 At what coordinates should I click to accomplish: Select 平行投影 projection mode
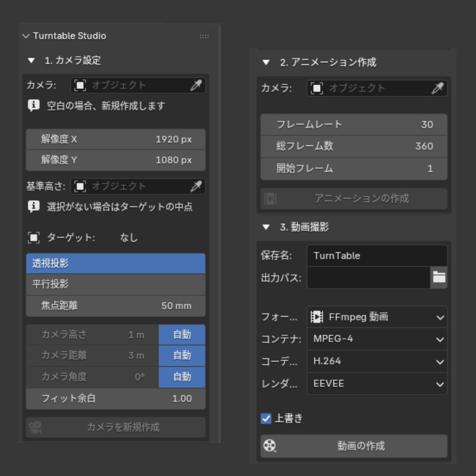point(114,284)
